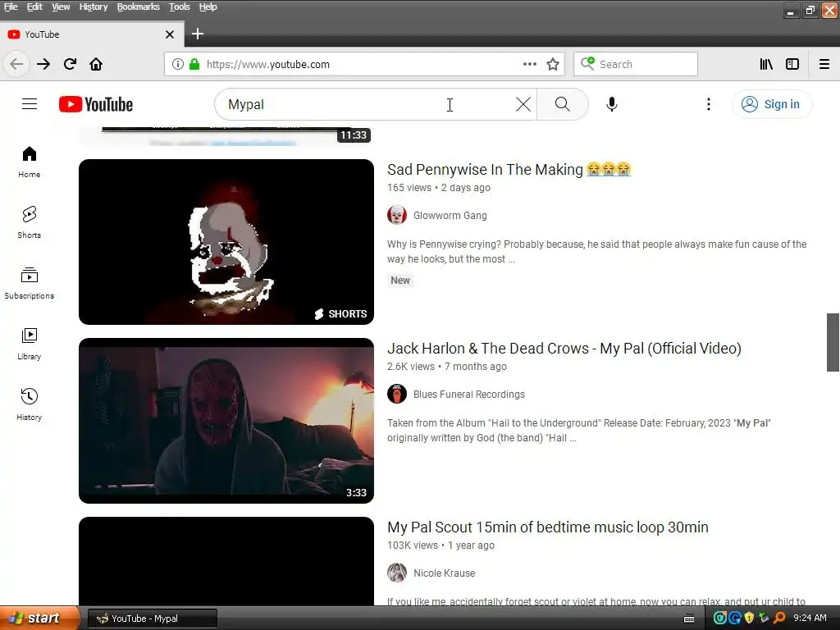Click the Sad Pennywise video description text
Viewport: 840px width, 630px height.
[597, 251]
